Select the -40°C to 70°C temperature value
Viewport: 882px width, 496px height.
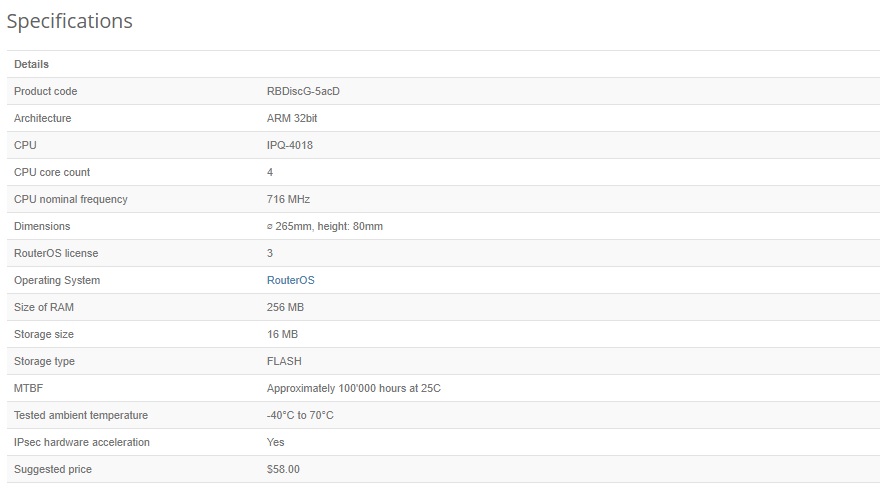click(300, 416)
